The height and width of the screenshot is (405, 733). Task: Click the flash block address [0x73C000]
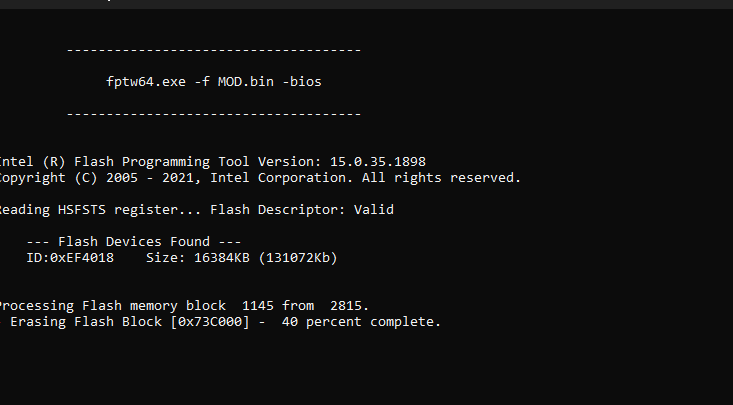pyautogui.click(x=210, y=322)
